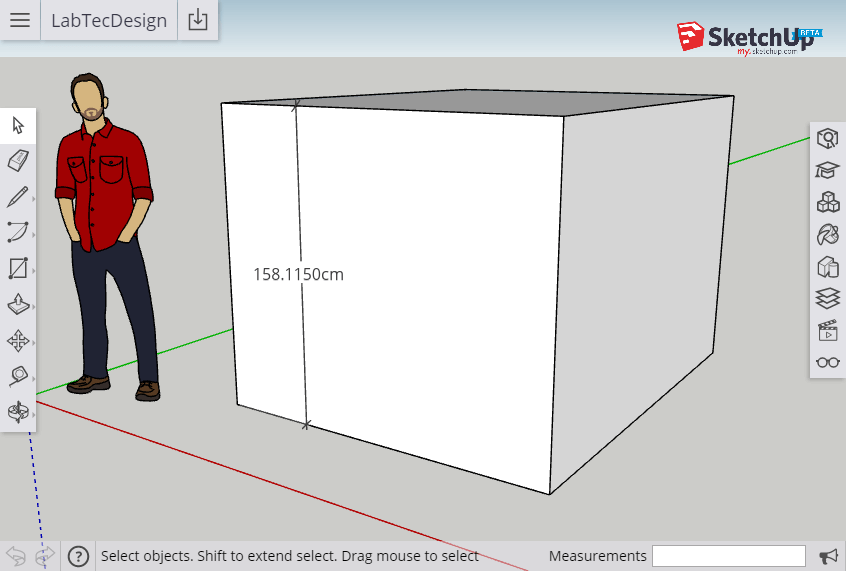Open the Components panel
This screenshot has height=571, width=846.
tap(828, 202)
